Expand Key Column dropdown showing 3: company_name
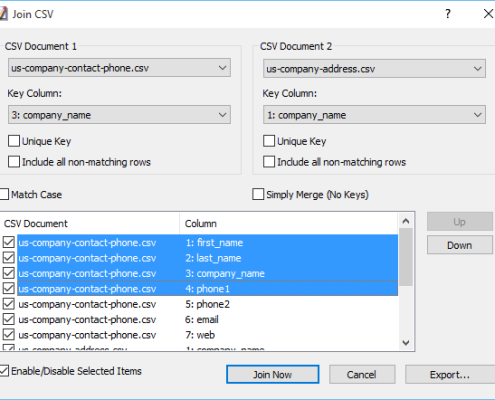The height and width of the screenshot is (400, 495). pyautogui.click(x=119, y=115)
